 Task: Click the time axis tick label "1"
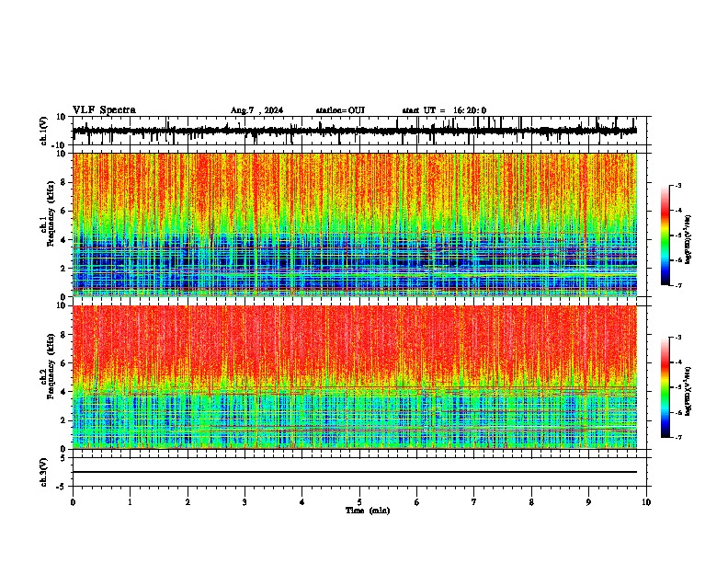[x=130, y=502]
